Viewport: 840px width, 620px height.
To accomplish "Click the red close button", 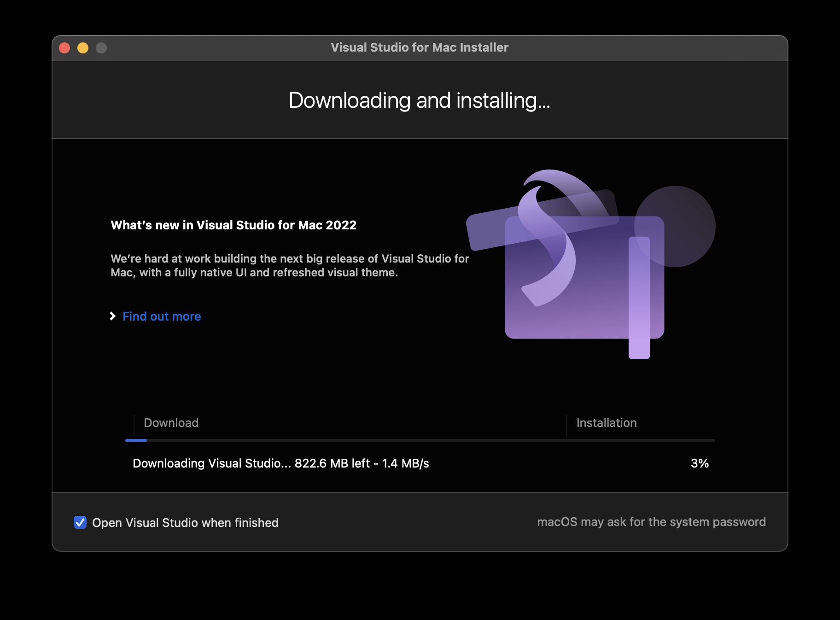I will click(65, 47).
